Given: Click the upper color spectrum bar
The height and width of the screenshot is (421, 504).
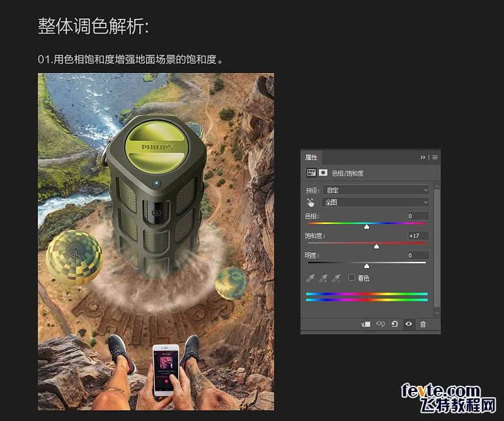Looking at the screenshot, I should point(367,294).
